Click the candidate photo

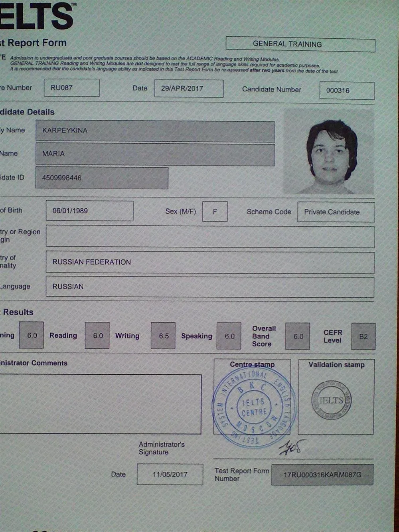[x=329, y=152]
